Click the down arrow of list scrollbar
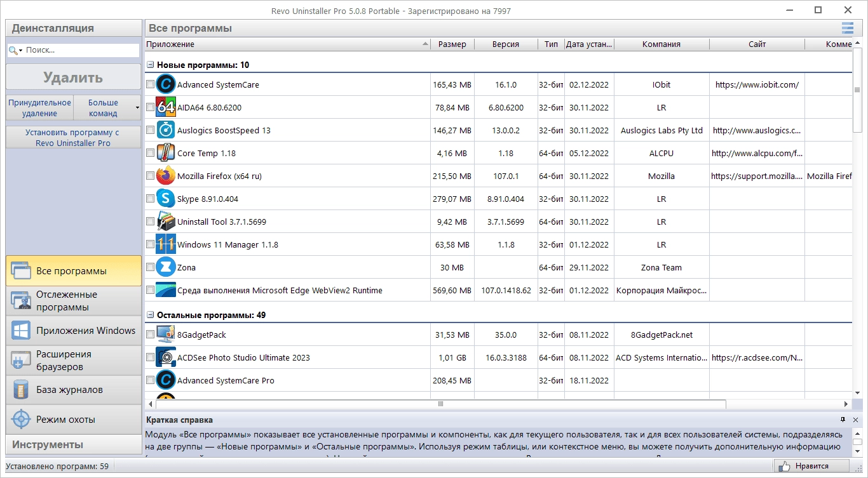Viewport: 868px width, 478px height. click(x=857, y=393)
